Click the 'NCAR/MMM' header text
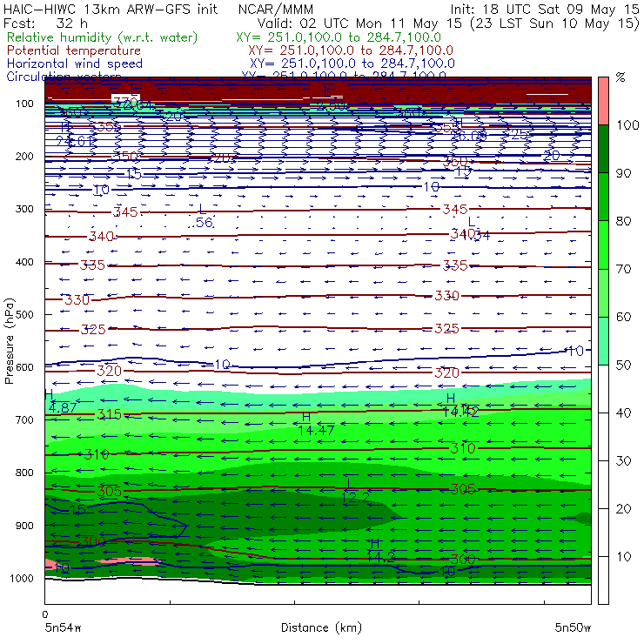Viewport: 644px width, 644px height. tap(276, 9)
